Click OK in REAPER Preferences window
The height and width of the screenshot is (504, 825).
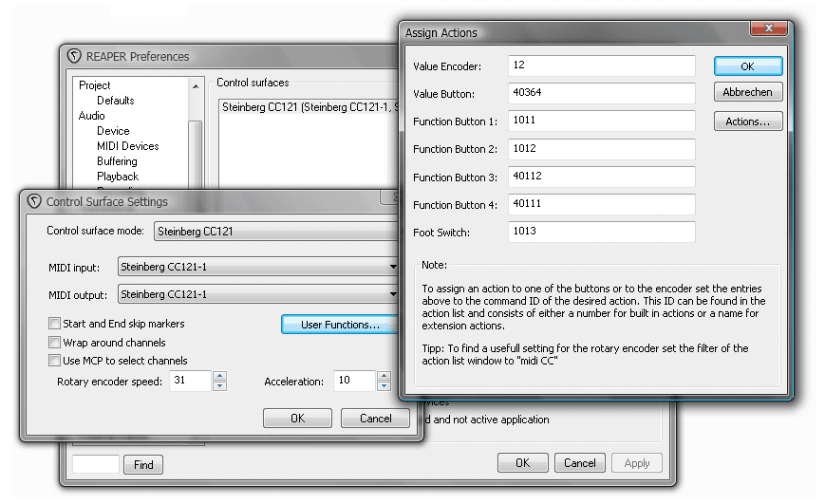pyautogui.click(x=522, y=463)
